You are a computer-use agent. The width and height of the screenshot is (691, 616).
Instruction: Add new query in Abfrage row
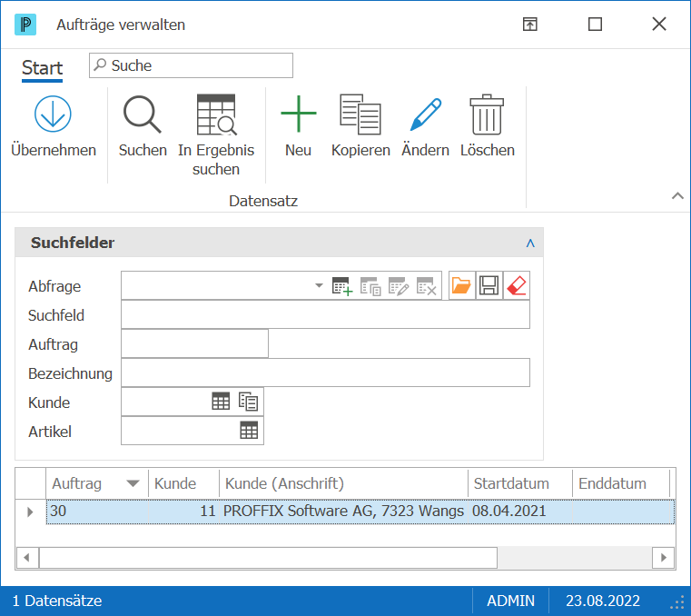(342, 286)
